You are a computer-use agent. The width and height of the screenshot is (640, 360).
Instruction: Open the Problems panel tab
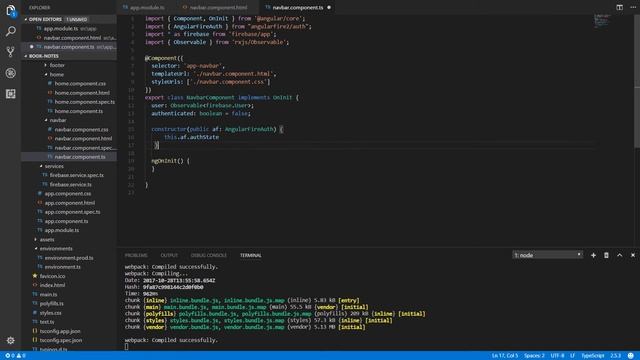click(136, 255)
